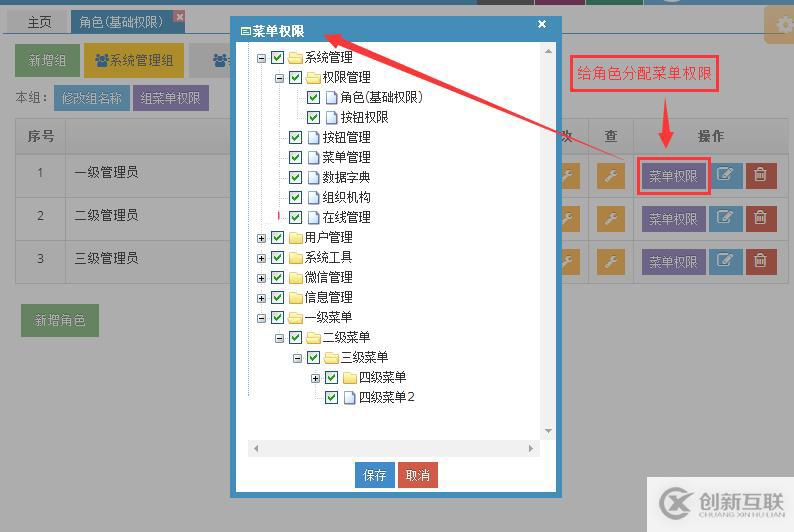The height and width of the screenshot is (532, 794).
Task: Toggle 按钮权限 checkbox
Action: tap(313, 117)
